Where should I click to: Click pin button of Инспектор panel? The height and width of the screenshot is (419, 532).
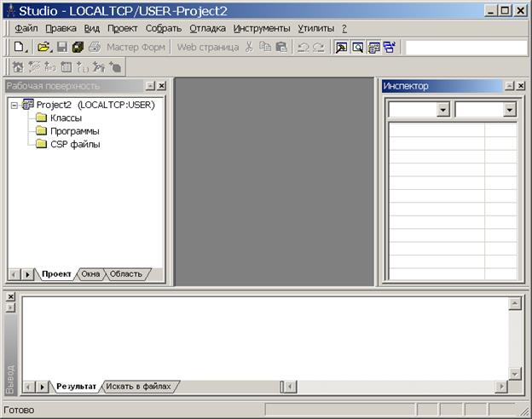(x=509, y=86)
